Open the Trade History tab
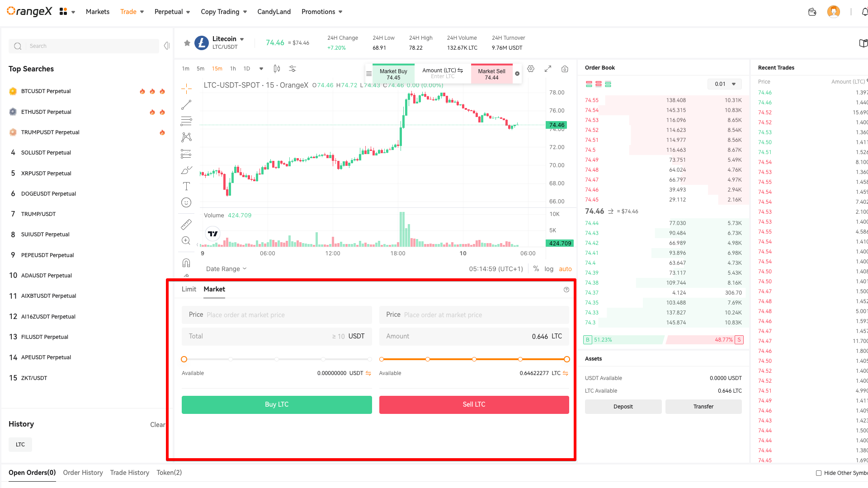868x488 pixels. [130, 473]
